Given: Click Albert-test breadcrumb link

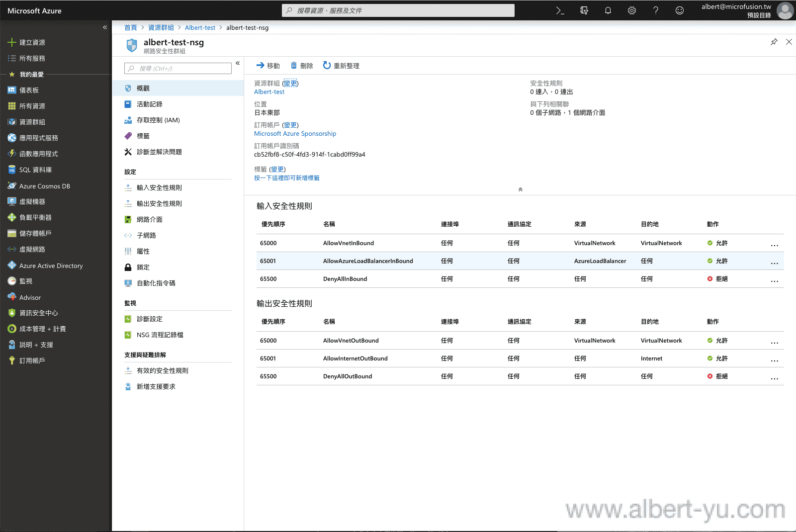Looking at the screenshot, I should [200, 27].
